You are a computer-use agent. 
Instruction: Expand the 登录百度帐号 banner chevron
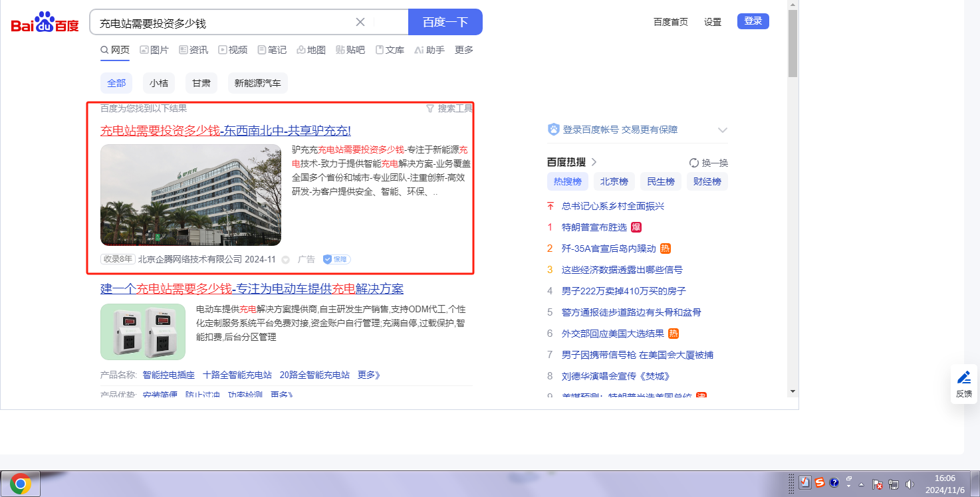723,130
